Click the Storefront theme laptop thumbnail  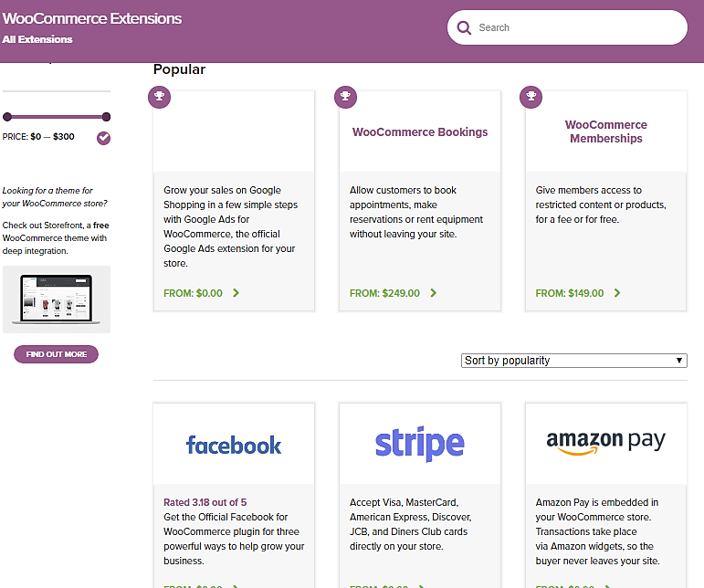[x=57, y=299]
